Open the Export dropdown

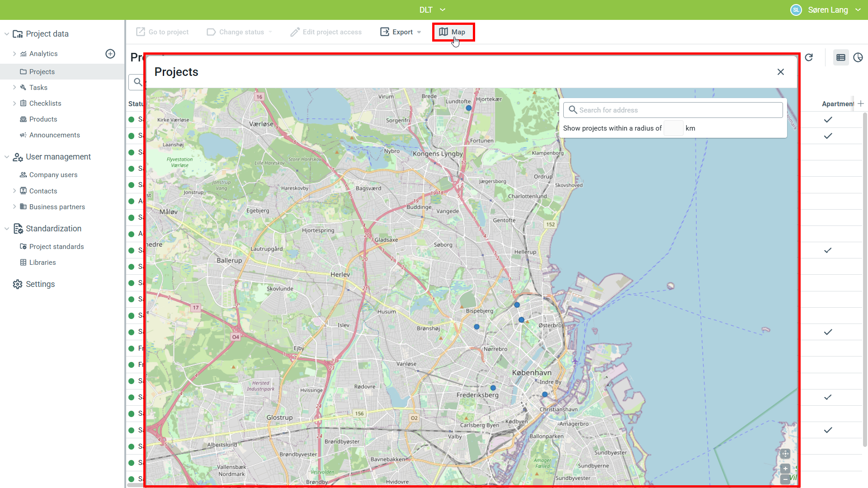[x=401, y=32]
